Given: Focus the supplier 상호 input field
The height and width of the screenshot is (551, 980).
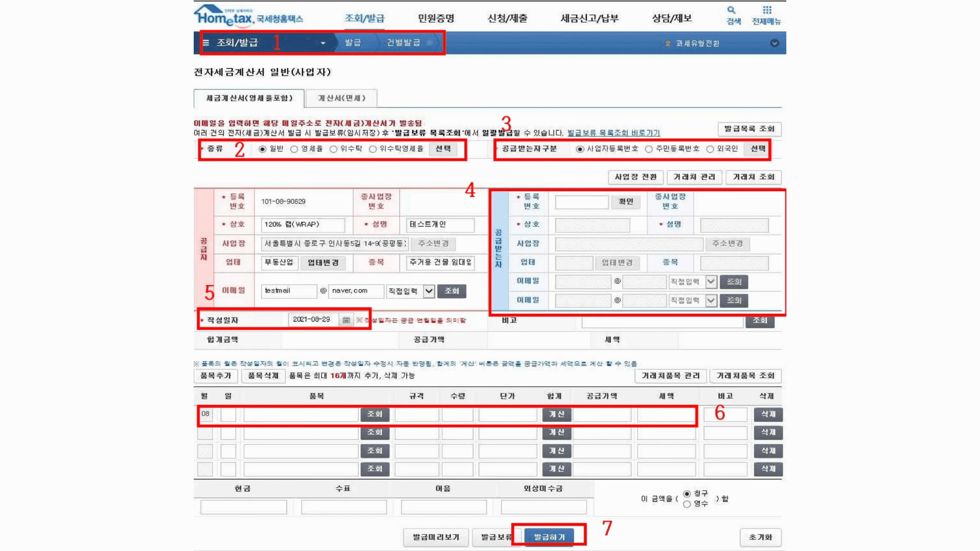Looking at the screenshot, I should coord(303,225).
